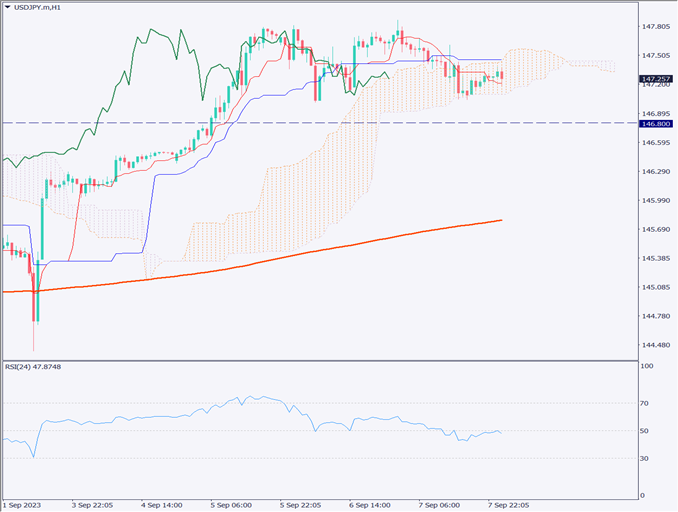Screen dimensions: 678x512
Task: Click the 144.480 price axis label
Action: pyautogui.click(x=656, y=345)
